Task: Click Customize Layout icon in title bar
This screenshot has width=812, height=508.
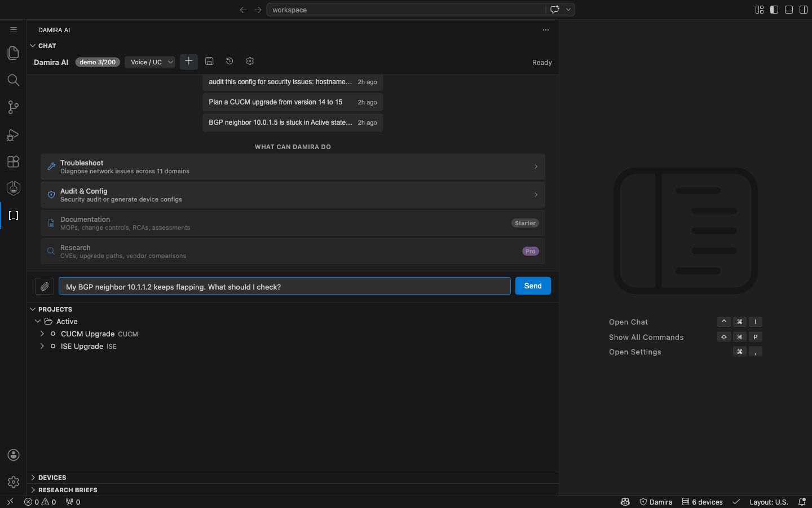Action: coord(760,10)
